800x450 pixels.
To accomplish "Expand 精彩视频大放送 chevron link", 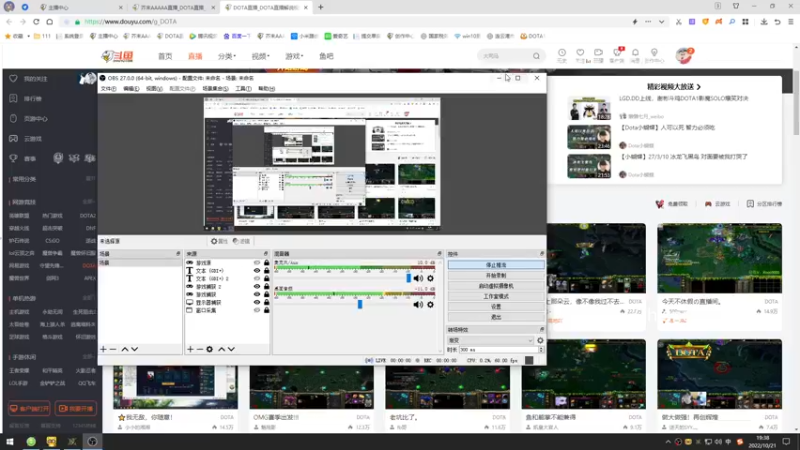I will pyautogui.click(x=699, y=87).
